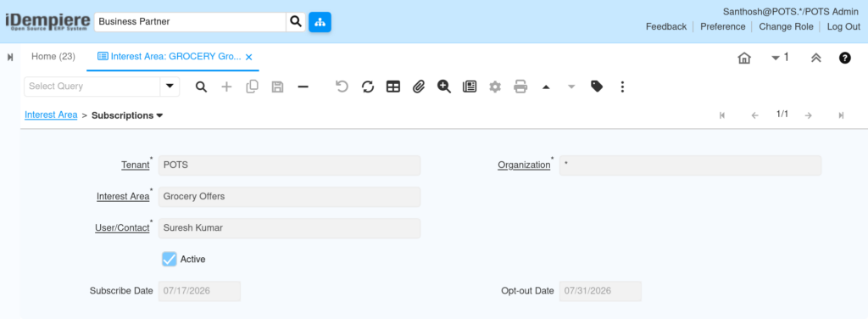This screenshot has height=319, width=868.
Task: Go to parent record up-arrow icon
Action: coord(546,87)
